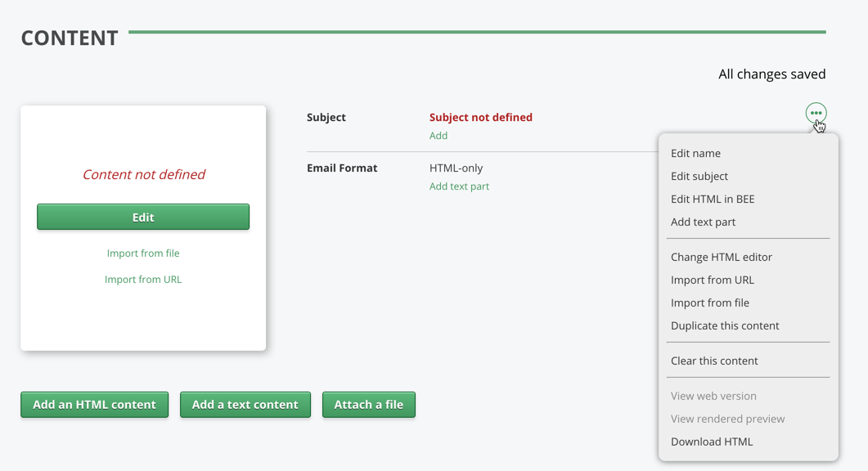Choose Change HTML editor option
868x471 pixels.
pos(721,257)
